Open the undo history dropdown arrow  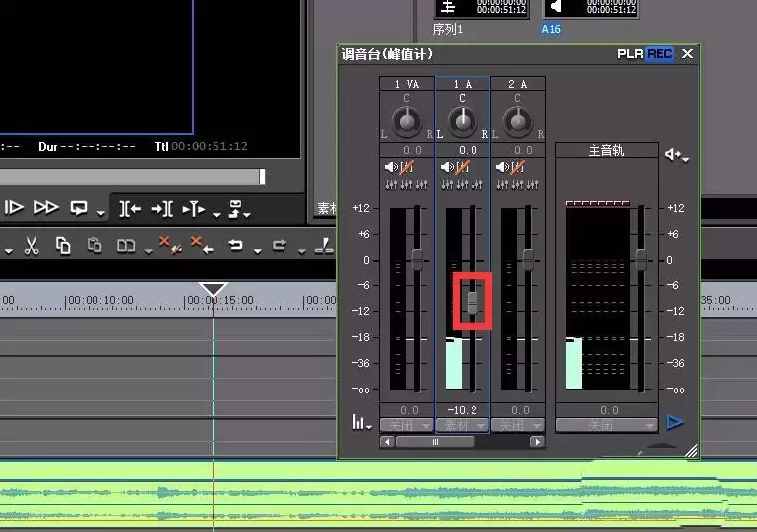(258, 250)
